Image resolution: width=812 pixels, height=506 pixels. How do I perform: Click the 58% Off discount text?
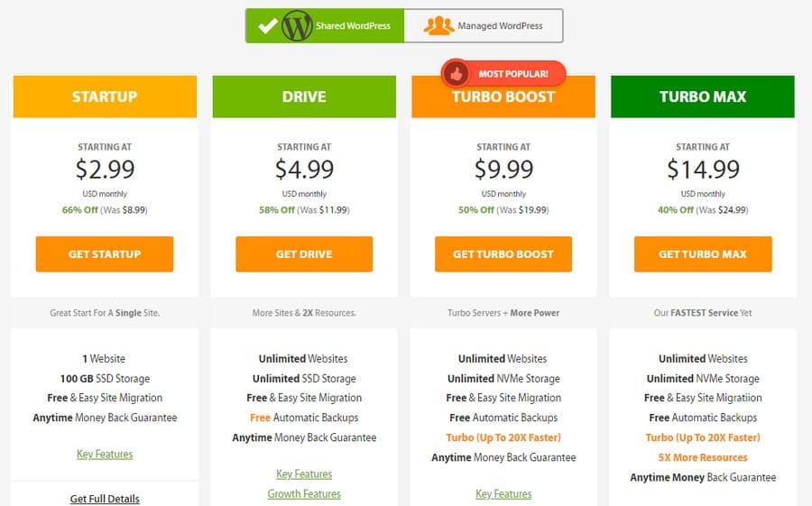[x=277, y=210]
